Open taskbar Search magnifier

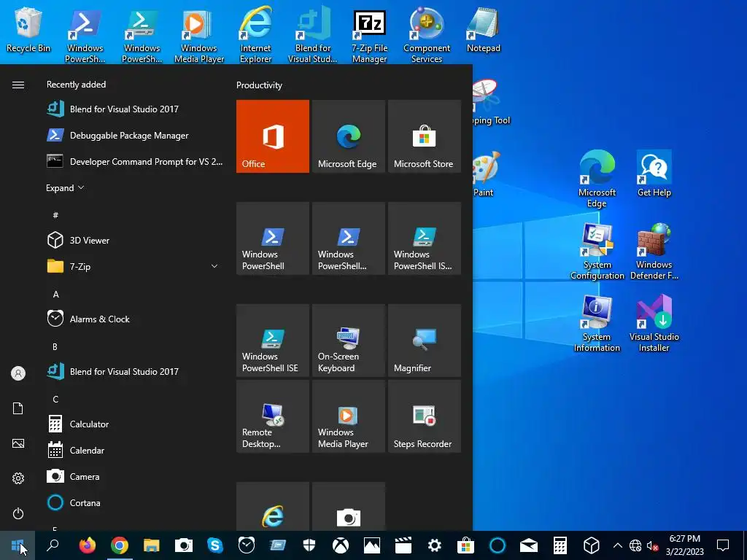click(53, 545)
